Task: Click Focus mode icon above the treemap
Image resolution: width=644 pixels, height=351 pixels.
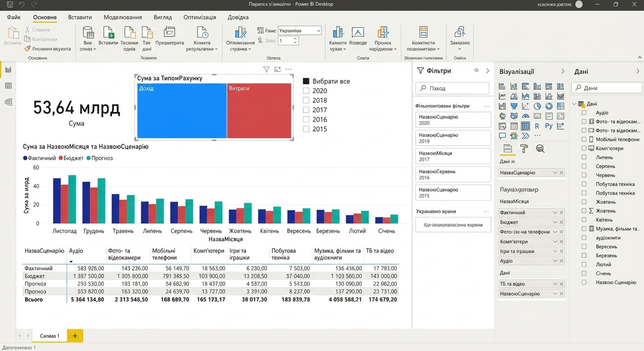Action: [x=278, y=69]
